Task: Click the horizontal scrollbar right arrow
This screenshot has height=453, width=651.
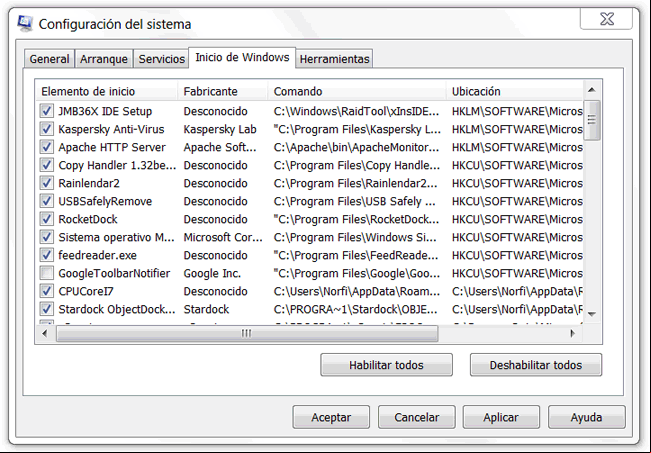Action: 573,333
